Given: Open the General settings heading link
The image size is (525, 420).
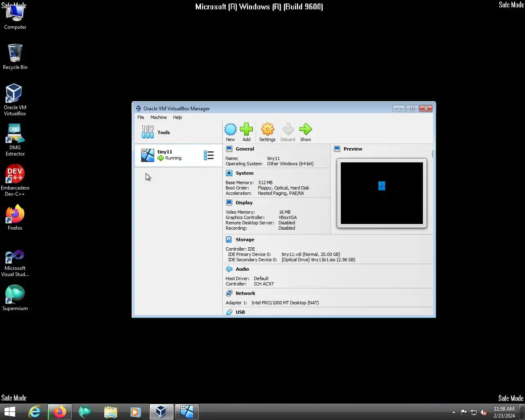Looking at the screenshot, I should 245,149.
